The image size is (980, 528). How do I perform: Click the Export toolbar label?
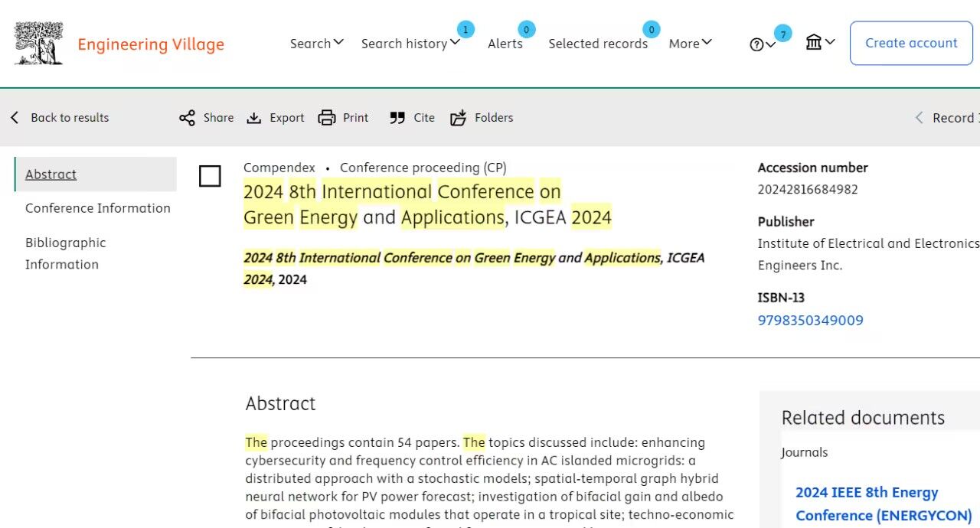(x=287, y=118)
